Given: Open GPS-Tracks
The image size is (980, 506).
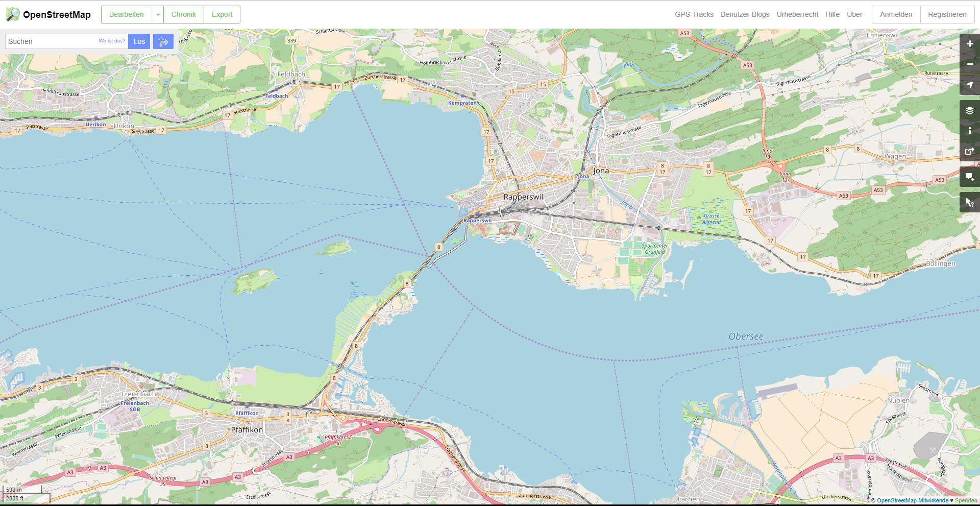Looking at the screenshot, I should tap(694, 14).
